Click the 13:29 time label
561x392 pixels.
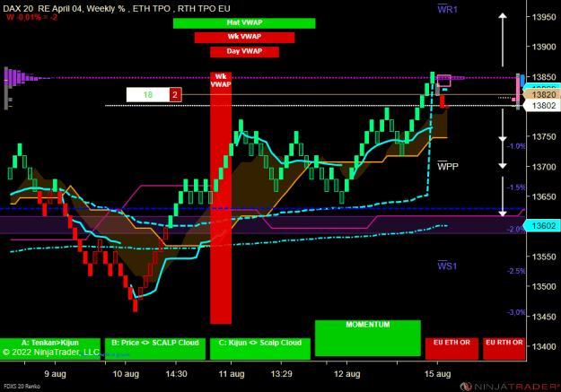(281, 374)
